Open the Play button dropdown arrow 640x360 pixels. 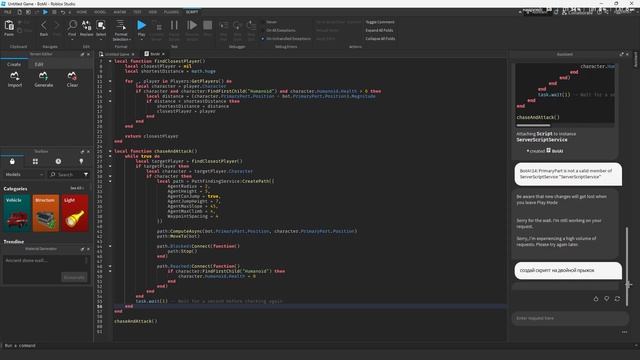point(141,40)
